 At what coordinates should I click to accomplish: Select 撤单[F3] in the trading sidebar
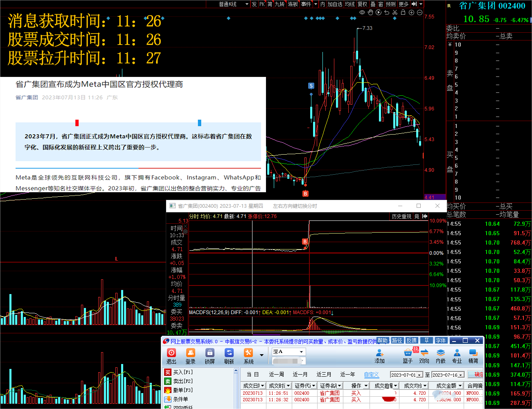pos(178,390)
